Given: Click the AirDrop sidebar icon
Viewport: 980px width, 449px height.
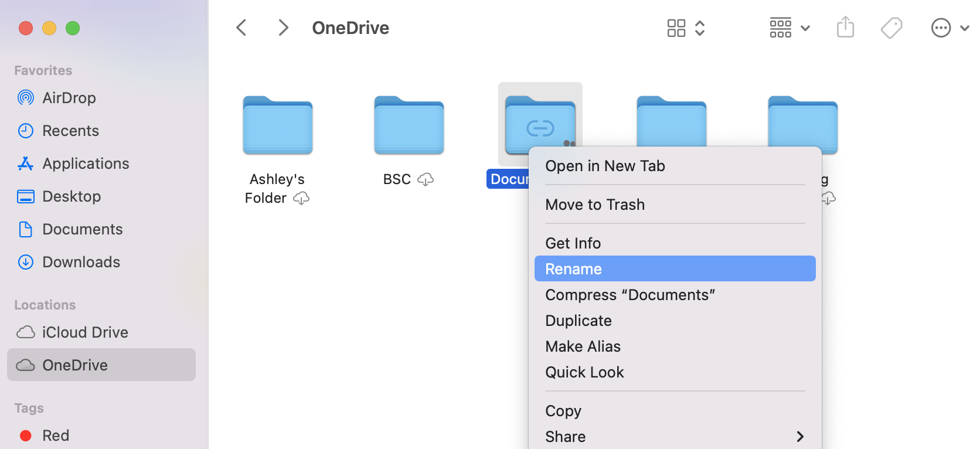Looking at the screenshot, I should pyautogui.click(x=26, y=98).
